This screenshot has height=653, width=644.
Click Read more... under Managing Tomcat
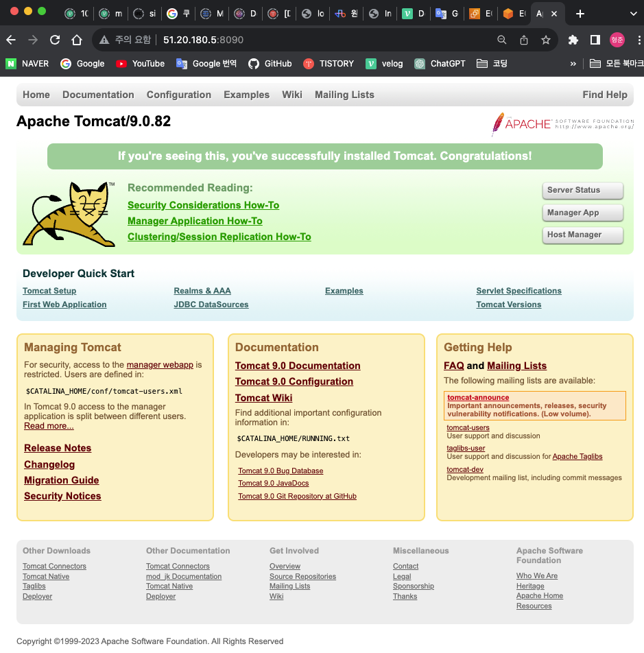49,426
